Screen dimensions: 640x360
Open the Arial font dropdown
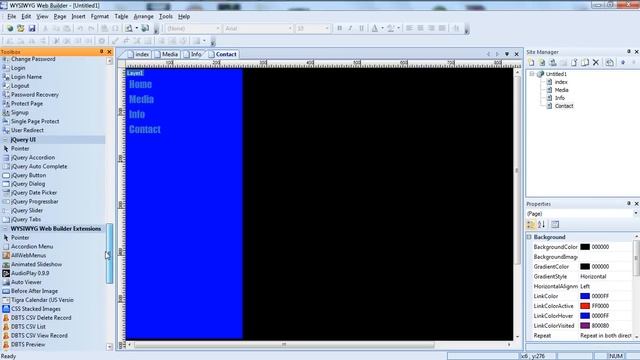tap(290, 28)
